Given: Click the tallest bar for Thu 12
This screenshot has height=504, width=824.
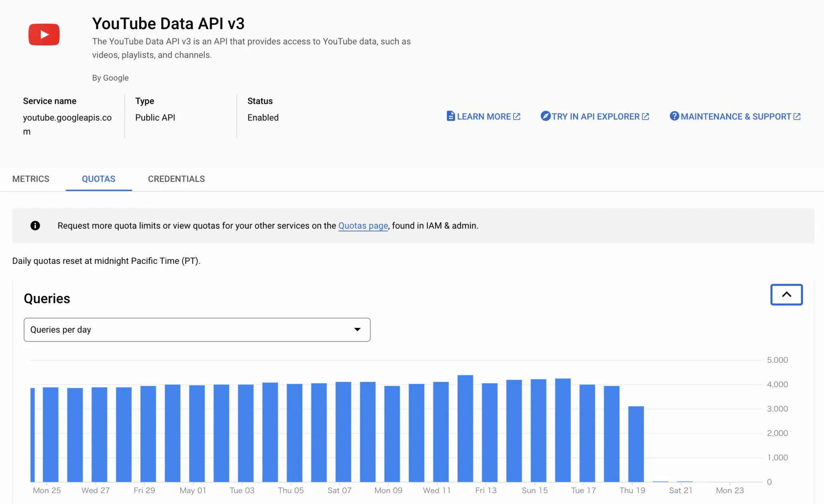Looking at the screenshot, I should 465,428.
